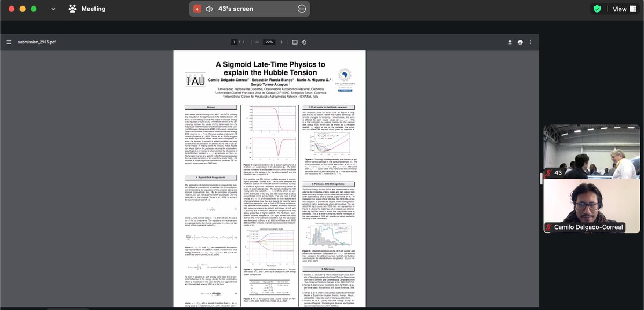
Task: Open the PDF viewer more actions menu
Action: (x=530, y=42)
